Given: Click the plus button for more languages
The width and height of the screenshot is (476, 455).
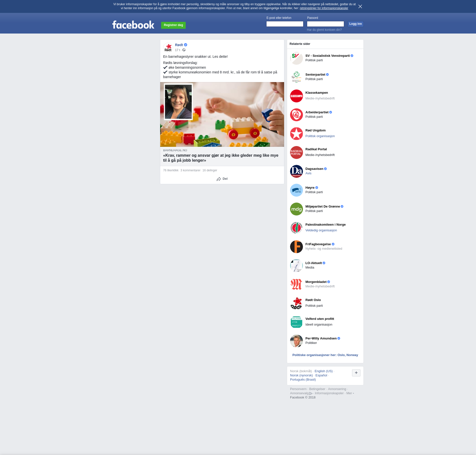Looking at the screenshot, I should coord(356,373).
